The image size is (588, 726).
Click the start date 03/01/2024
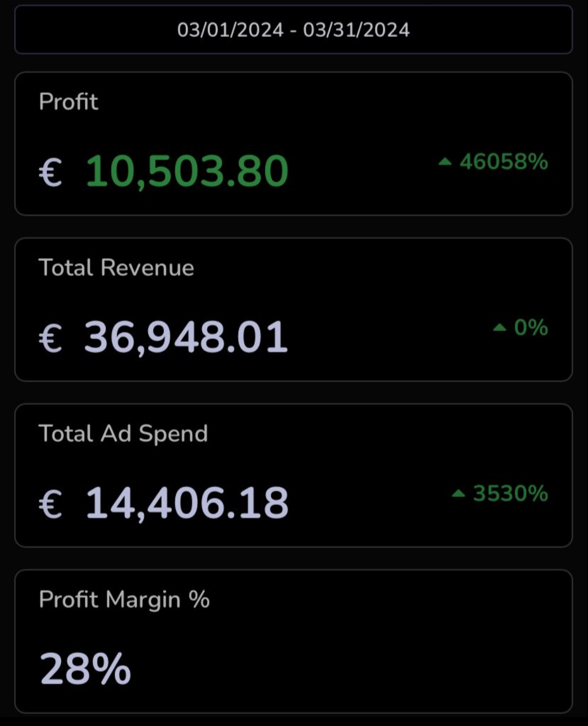[230, 30]
